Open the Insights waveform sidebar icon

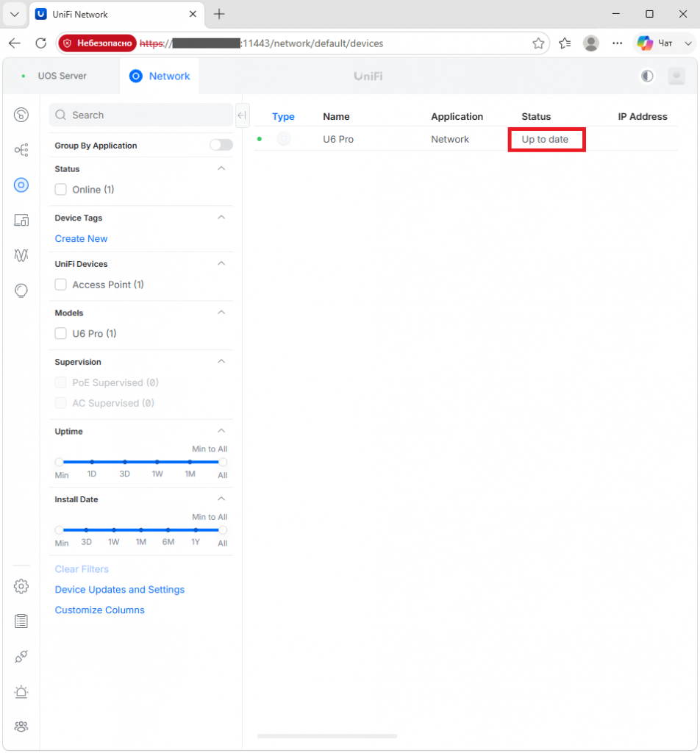pos(21,255)
